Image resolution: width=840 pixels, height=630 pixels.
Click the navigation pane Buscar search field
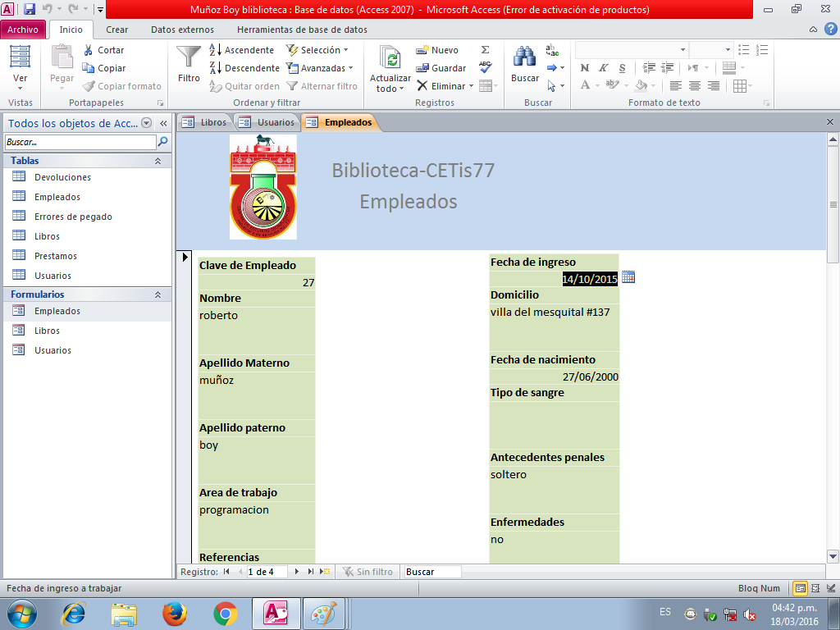point(80,142)
